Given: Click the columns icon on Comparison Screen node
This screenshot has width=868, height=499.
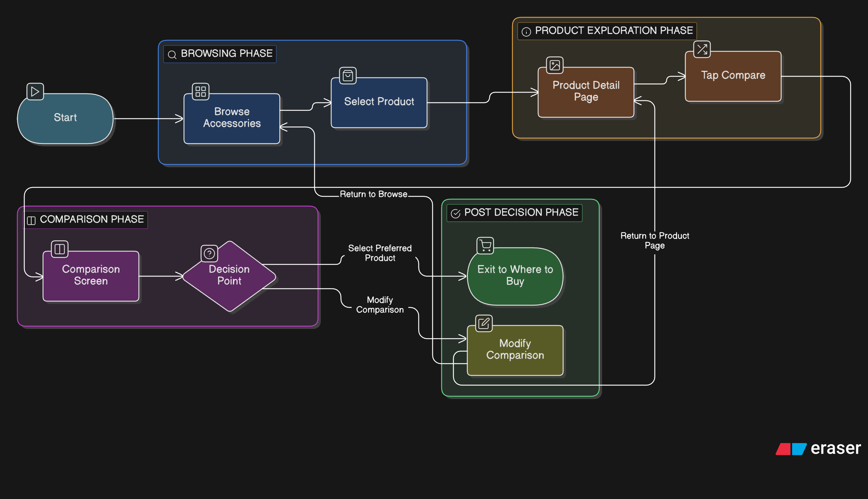Looking at the screenshot, I should point(60,249).
